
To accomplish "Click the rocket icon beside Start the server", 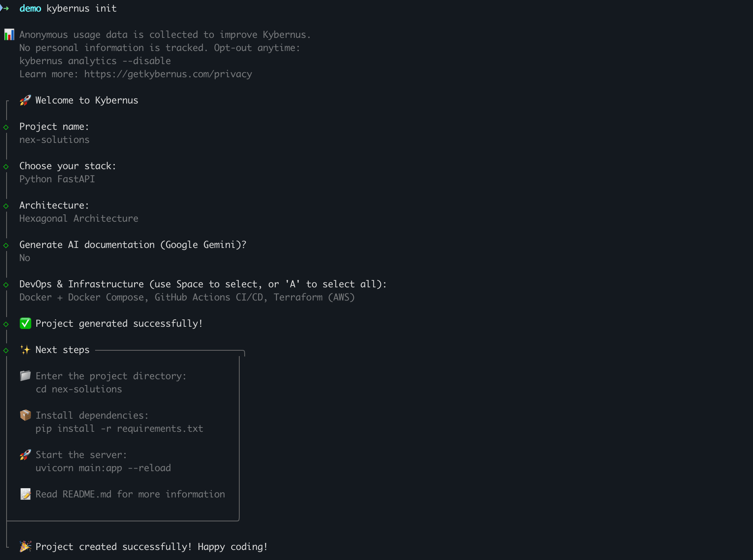I will [x=26, y=455].
